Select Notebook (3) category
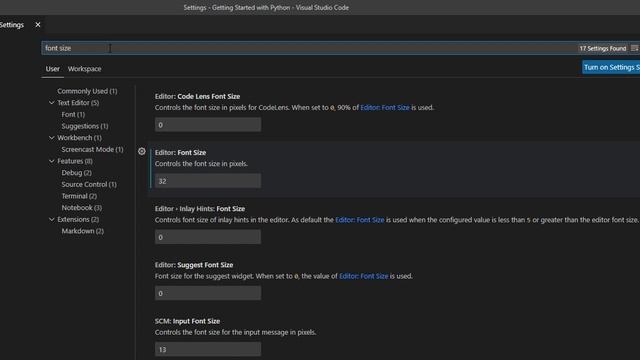 click(x=82, y=208)
